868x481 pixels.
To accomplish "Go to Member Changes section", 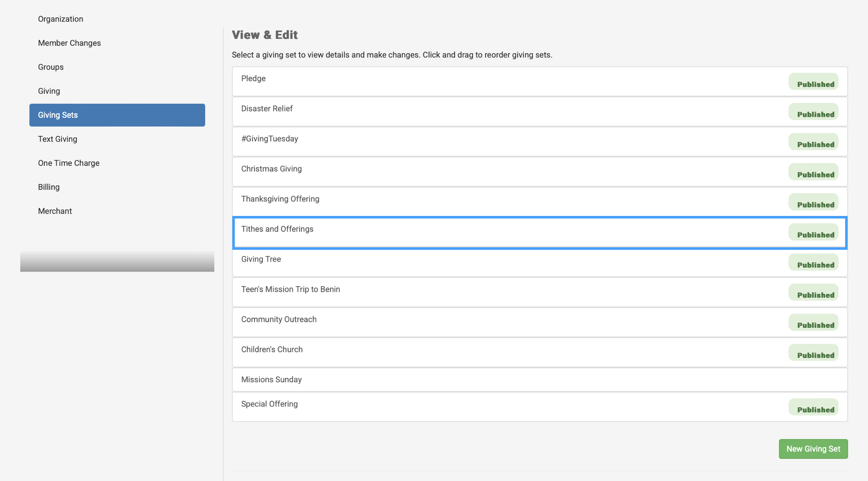I will point(70,43).
